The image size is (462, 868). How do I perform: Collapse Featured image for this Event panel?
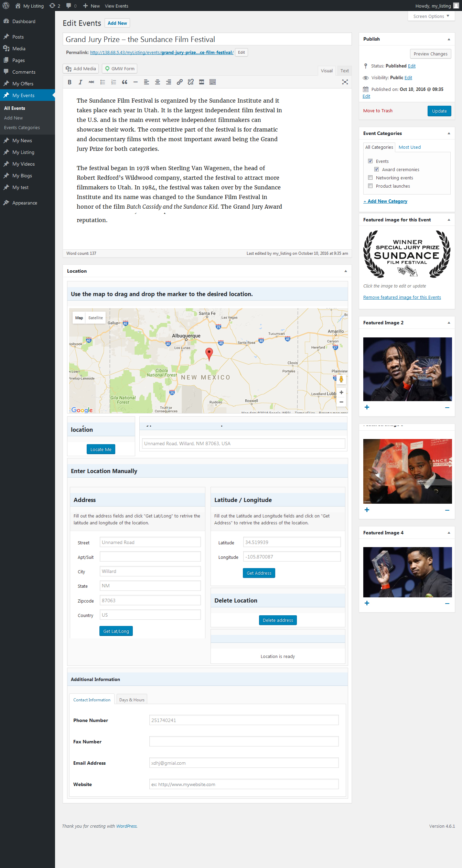(449, 220)
